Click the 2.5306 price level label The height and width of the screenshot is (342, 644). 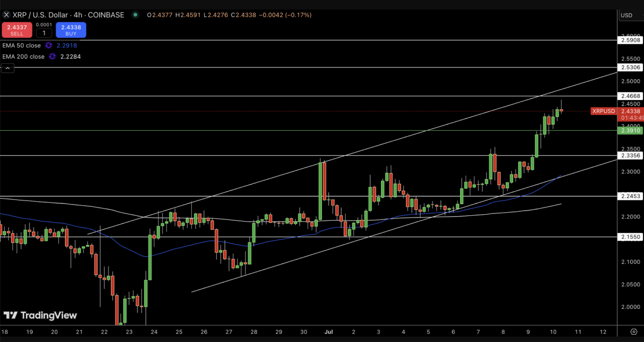tap(630, 67)
